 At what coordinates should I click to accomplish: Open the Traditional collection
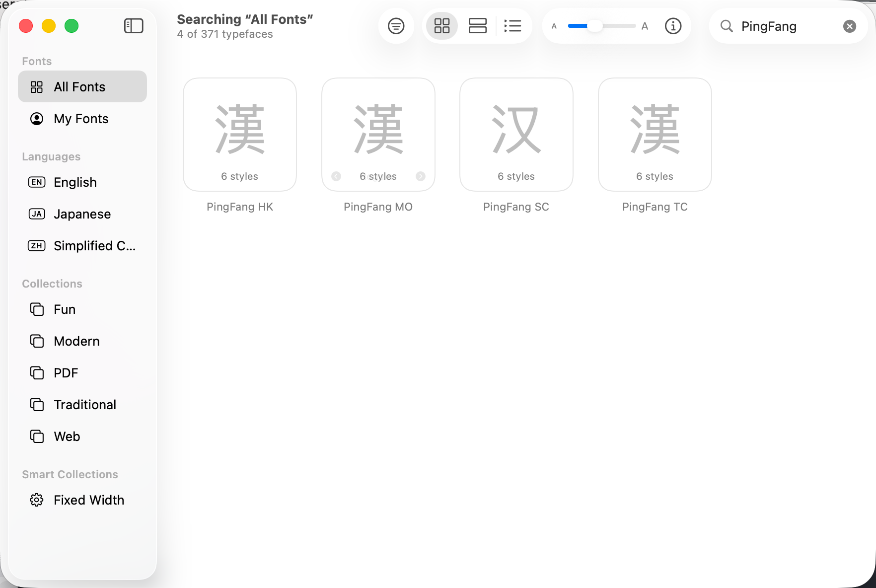82,404
